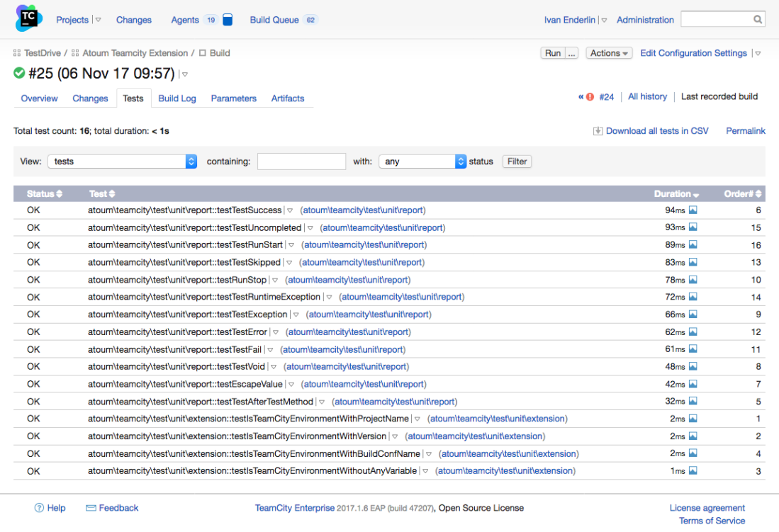Open the Parameters tab
The image size is (779, 532).
pos(233,98)
